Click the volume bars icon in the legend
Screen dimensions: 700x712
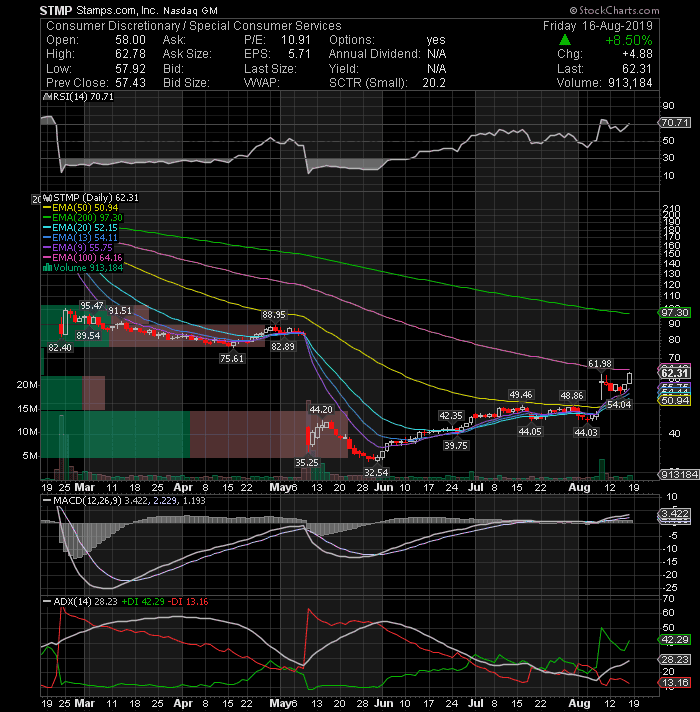[x=47, y=267]
